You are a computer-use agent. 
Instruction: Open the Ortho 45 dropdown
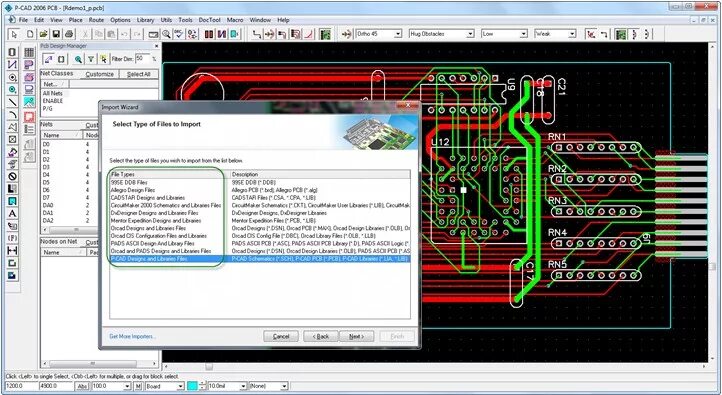coord(398,34)
